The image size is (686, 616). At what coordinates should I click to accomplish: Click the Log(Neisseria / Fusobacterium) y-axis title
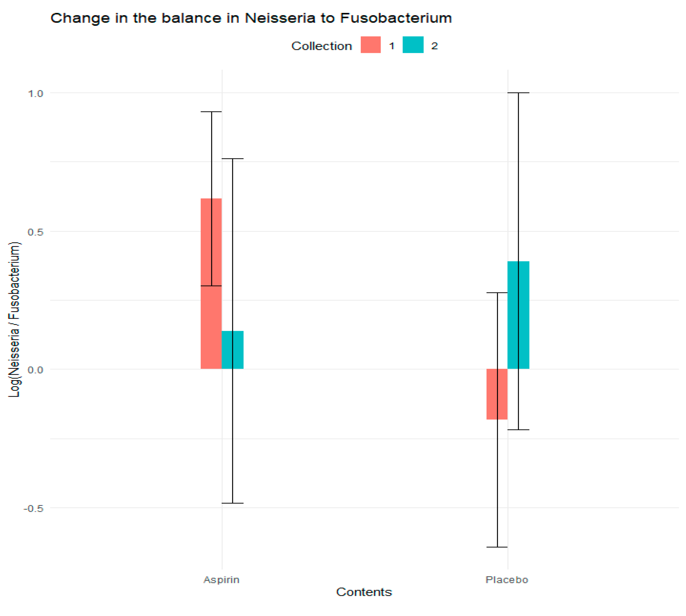point(14,319)
